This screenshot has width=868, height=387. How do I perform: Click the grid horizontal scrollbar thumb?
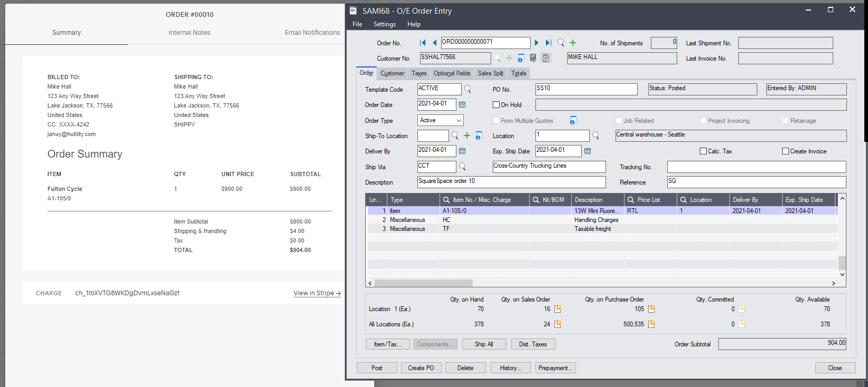click(x=423, y=283)
